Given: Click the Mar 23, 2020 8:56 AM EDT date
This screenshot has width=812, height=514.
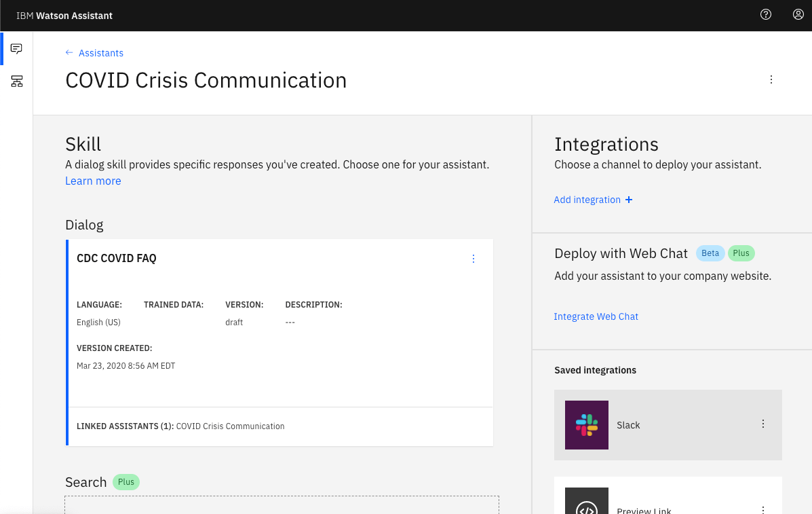Looking at the screenshot, I should (x=126, y=366).
